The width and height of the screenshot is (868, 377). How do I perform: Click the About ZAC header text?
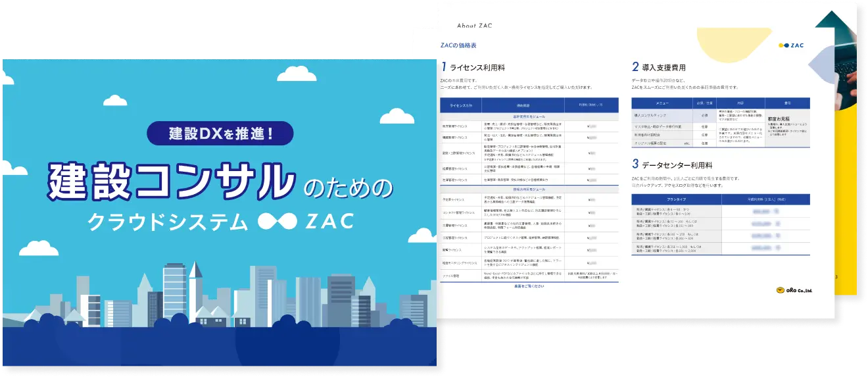click(x=474, y=26)
